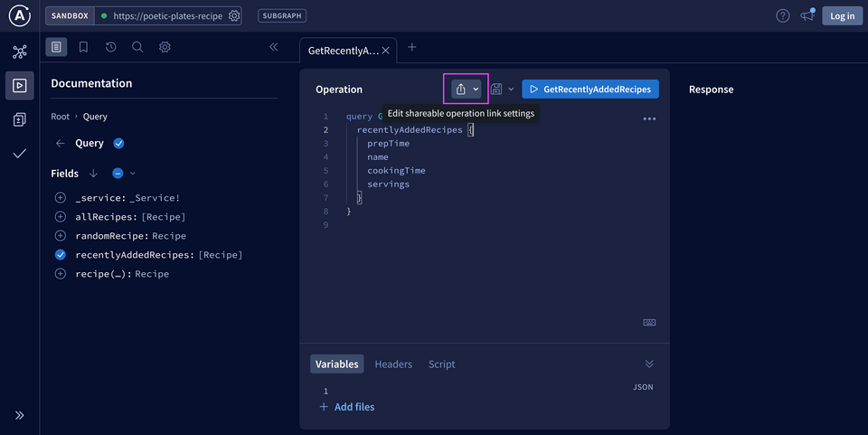The width and height of the screenshot is (868, 435).
Task: Add a new operation tab
Action: tap(412, 47)
